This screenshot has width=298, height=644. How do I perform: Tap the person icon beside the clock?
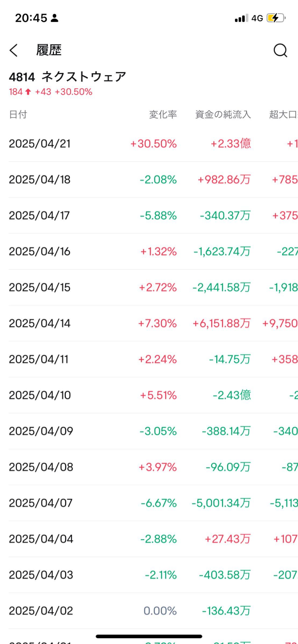(x=55, y=18)
